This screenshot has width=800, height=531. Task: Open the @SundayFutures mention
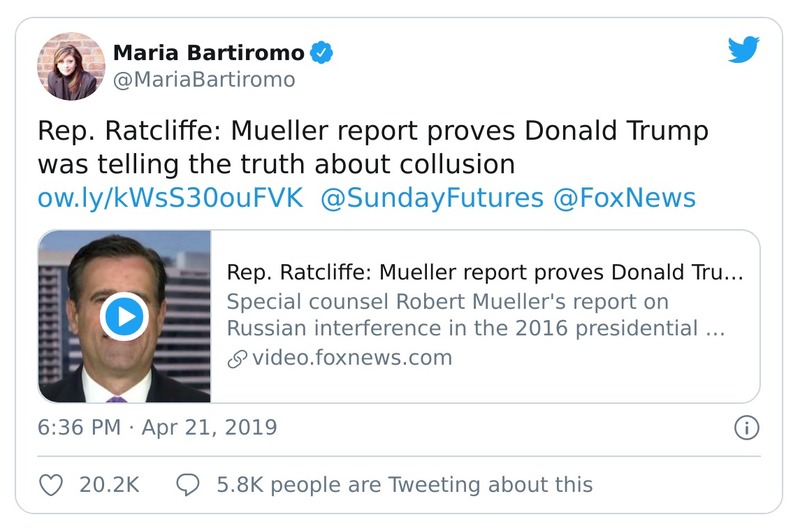click(432, 197)
